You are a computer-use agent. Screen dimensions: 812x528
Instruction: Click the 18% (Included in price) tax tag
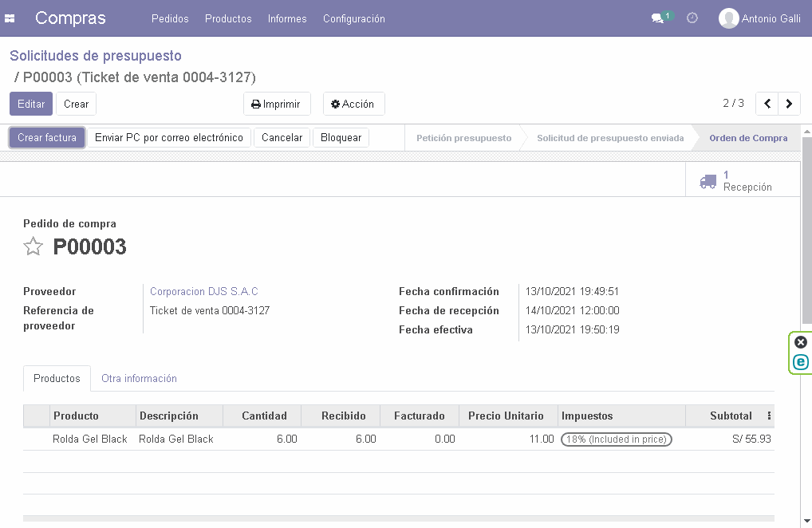[x=617, y=439]
